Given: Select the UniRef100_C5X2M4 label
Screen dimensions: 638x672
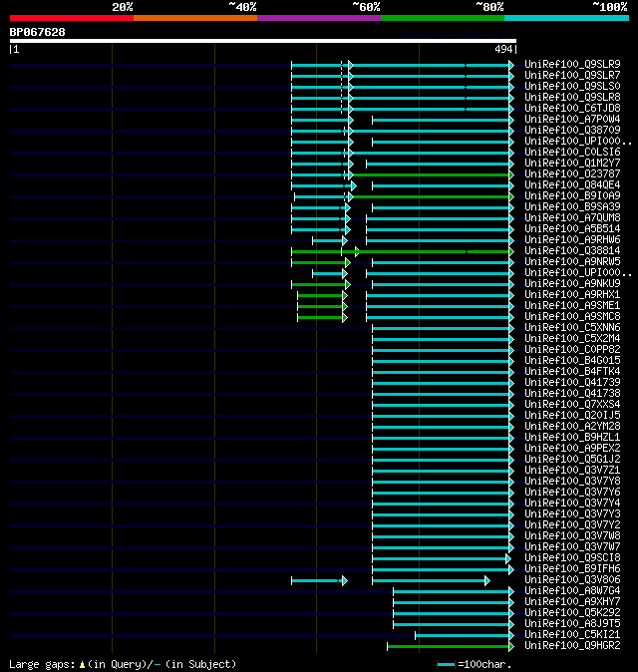Looking at the screenshot, I should 572,339.
